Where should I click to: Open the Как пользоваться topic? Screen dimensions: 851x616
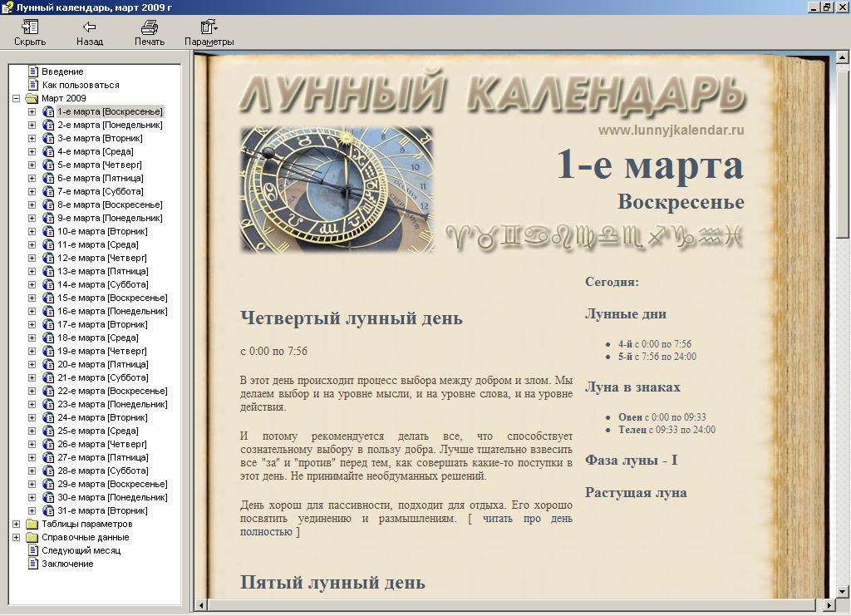click(81, 85)
